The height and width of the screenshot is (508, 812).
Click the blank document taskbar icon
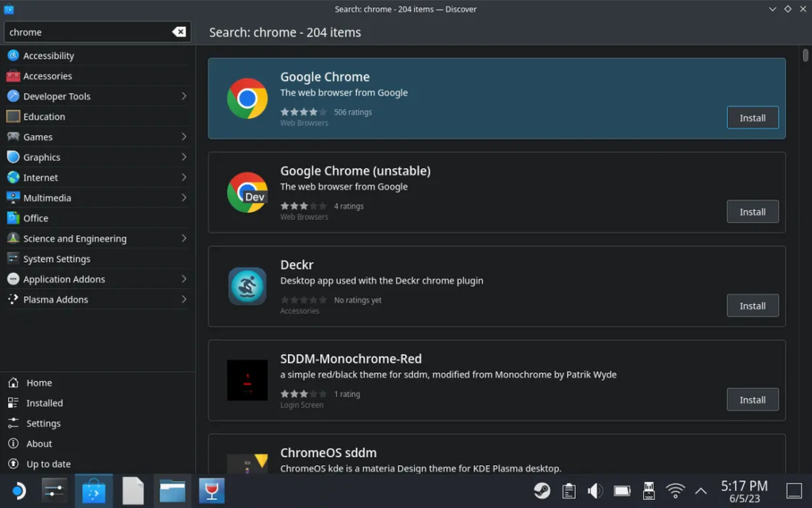[x=132, y=491]
